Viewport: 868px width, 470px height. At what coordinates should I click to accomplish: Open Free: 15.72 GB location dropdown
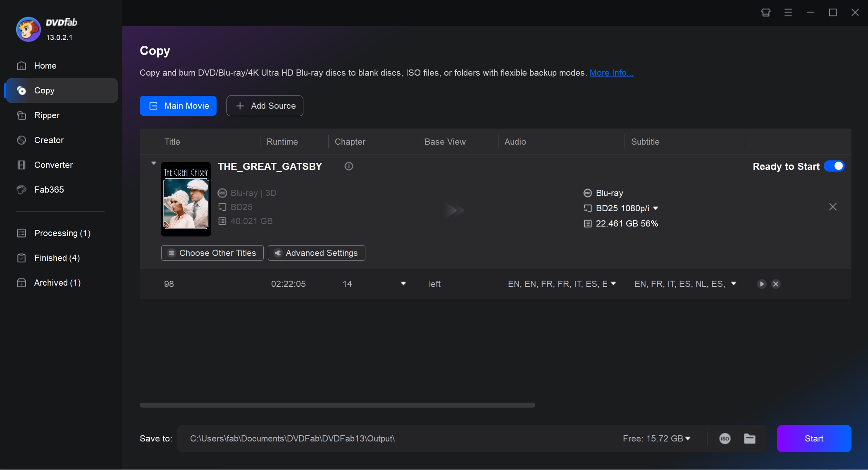tap(656, 439)
